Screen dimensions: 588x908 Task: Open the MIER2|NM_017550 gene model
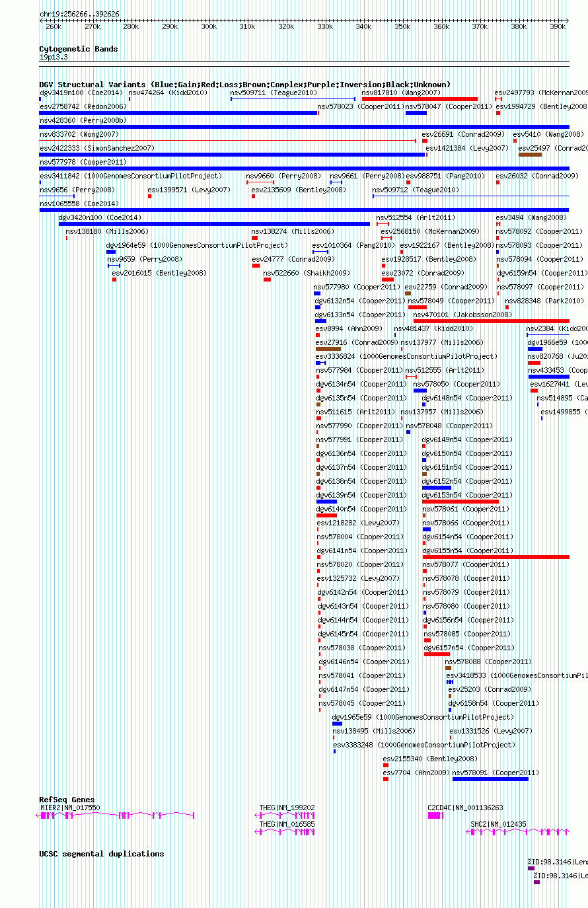(116, 815)
